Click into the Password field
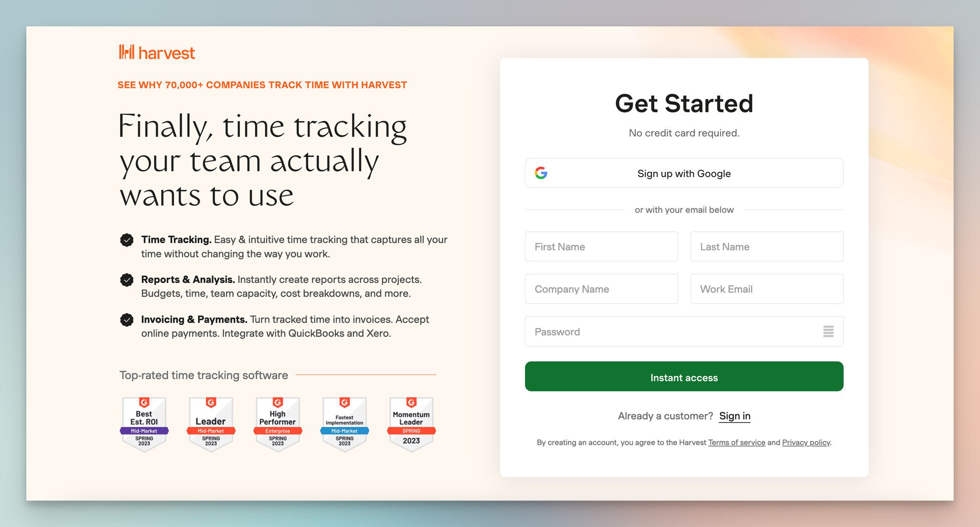Screen dimensions: 980x527 [x=684, y=332]
